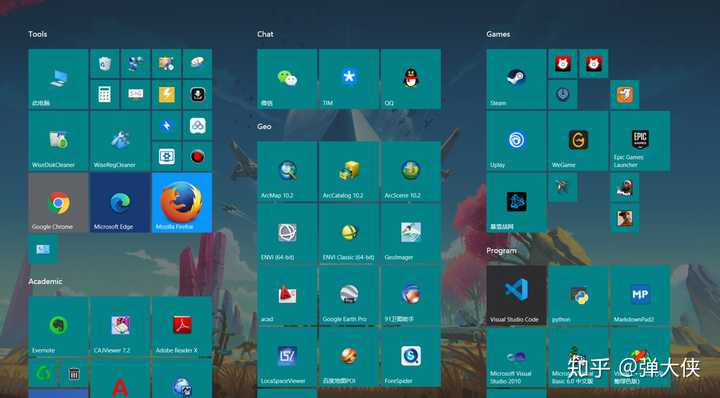Open GeoImager tile
This screenshot has height=398, width=720.
click(x=411, y=233)
